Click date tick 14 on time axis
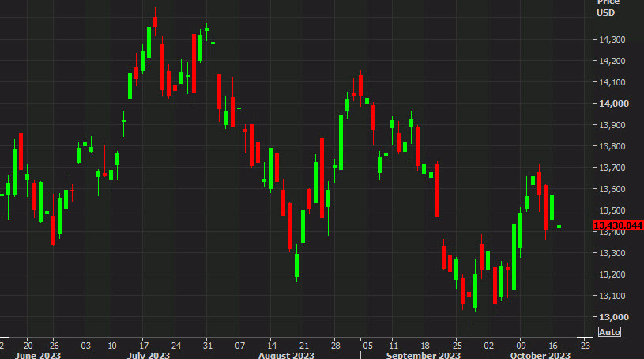Image resolution: width=644 pixels, height=359 pixels. (272, 346)
